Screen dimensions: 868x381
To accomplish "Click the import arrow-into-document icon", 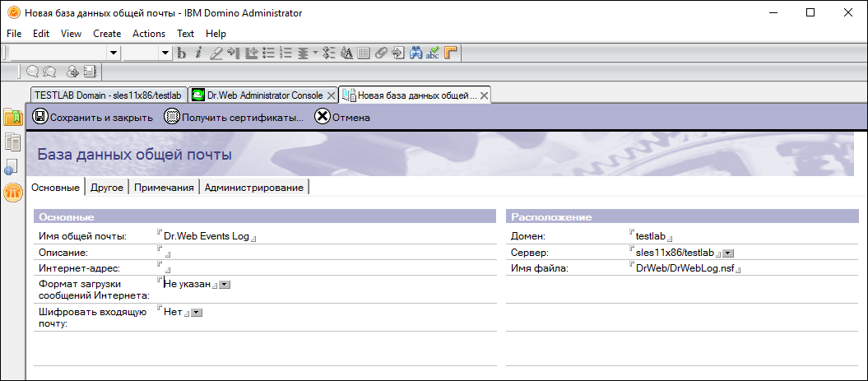I will [397, 53].
